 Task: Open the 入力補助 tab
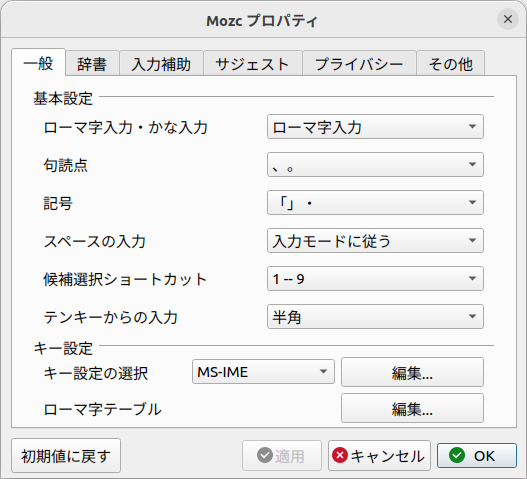161,63
